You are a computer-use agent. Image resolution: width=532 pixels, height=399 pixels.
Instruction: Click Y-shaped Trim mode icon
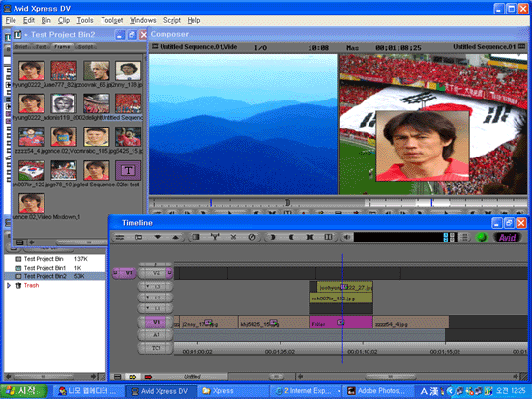click(215, 237)
